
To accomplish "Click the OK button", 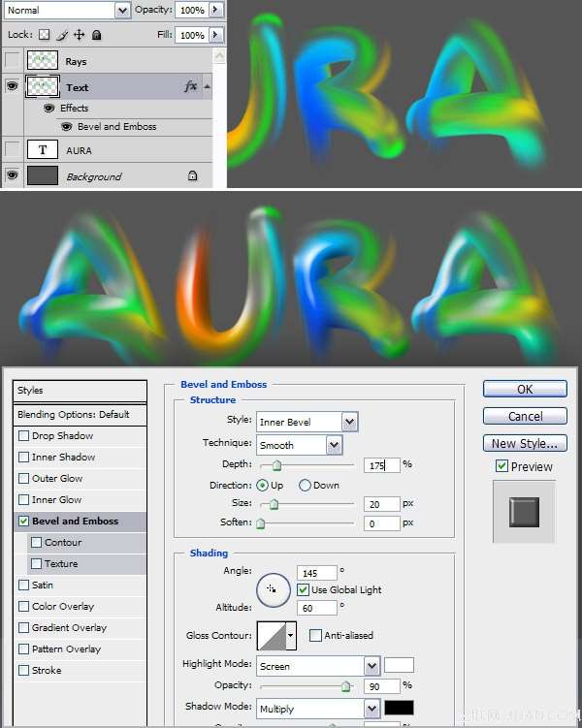I will coord(525,389).
